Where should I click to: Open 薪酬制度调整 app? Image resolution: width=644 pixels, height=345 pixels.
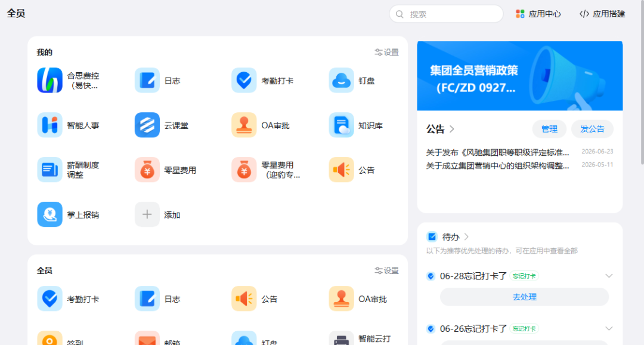49,170
